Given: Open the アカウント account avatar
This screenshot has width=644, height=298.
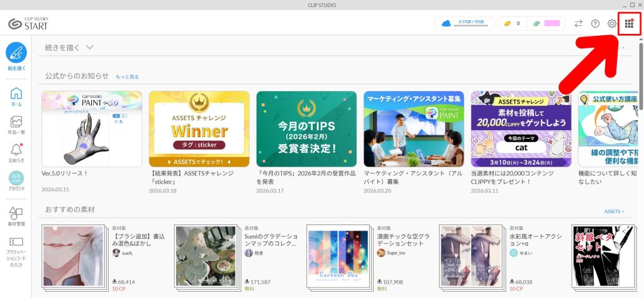Looking at the screenshot, I should [16, 181].
